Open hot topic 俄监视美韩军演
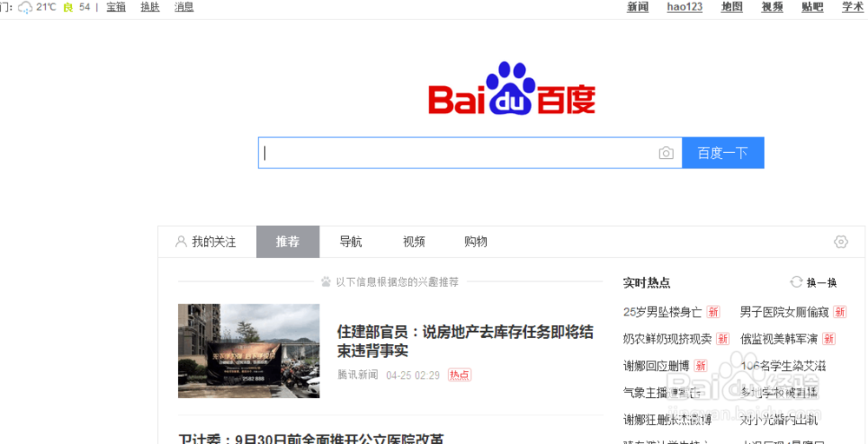The image size is (868, 444). (779, 339)
